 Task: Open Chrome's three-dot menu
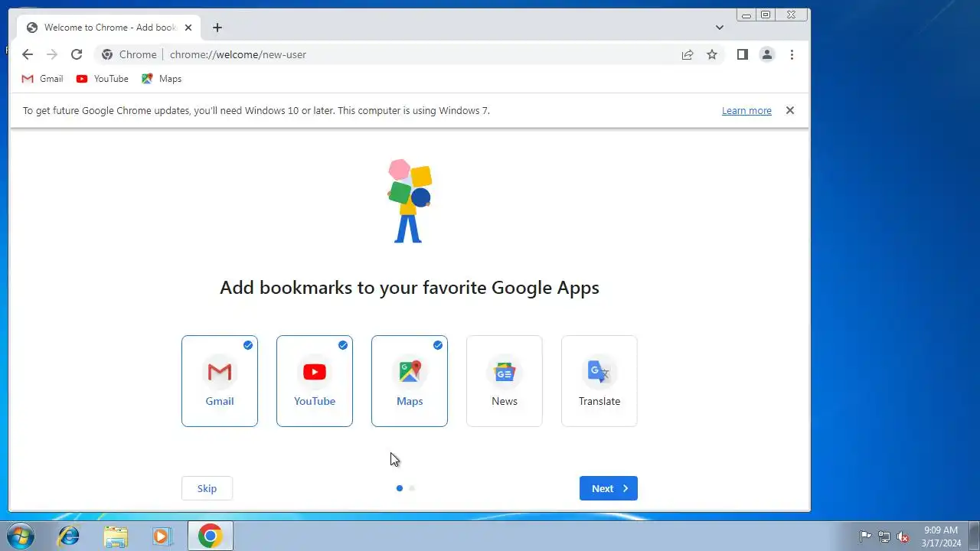[x=792, y=54]
